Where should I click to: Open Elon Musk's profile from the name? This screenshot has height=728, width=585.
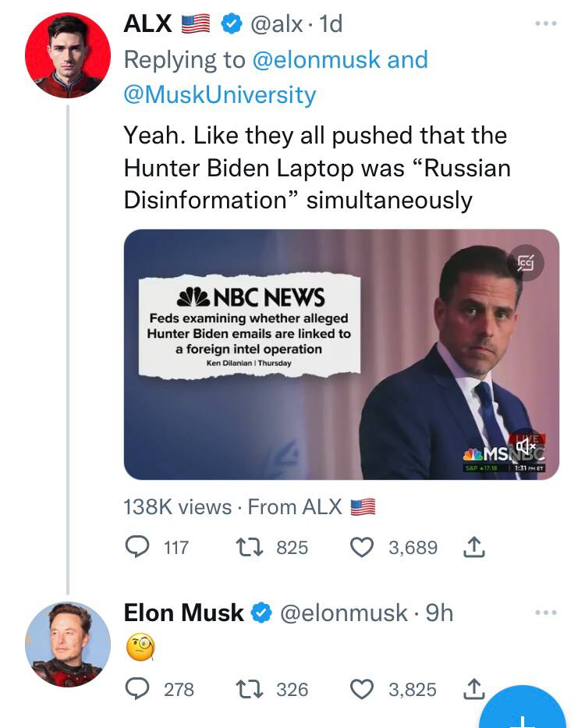click(x=183, y=613)
